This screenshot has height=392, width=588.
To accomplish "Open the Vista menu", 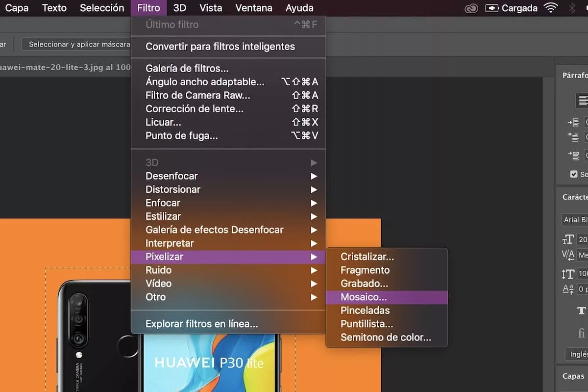I will tap(211, 8).
